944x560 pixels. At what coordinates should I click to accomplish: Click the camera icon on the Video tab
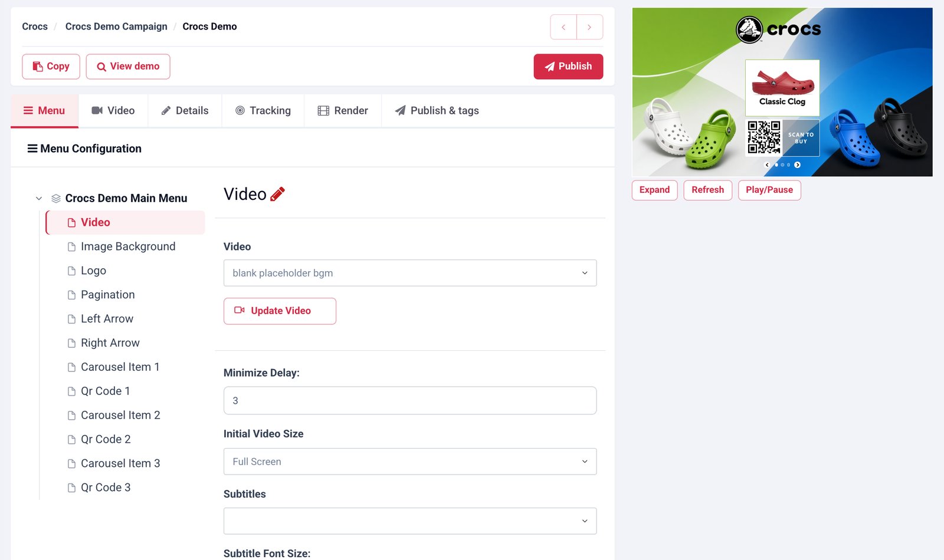click(97, 110)
